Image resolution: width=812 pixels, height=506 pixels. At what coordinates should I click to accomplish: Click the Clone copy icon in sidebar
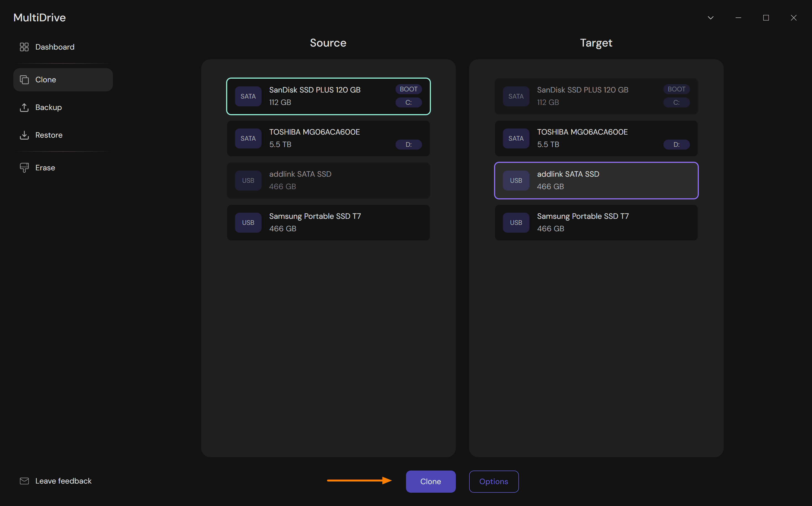tap(24, 80)
